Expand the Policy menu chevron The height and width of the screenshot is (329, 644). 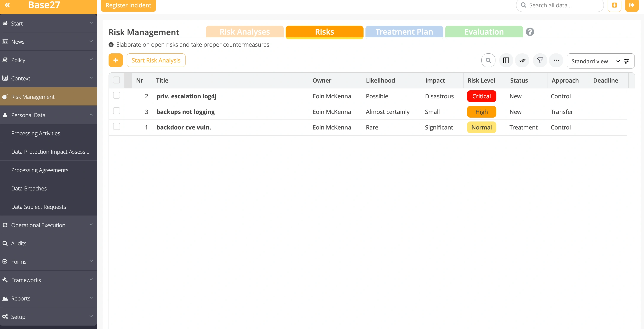coord(91,59)
